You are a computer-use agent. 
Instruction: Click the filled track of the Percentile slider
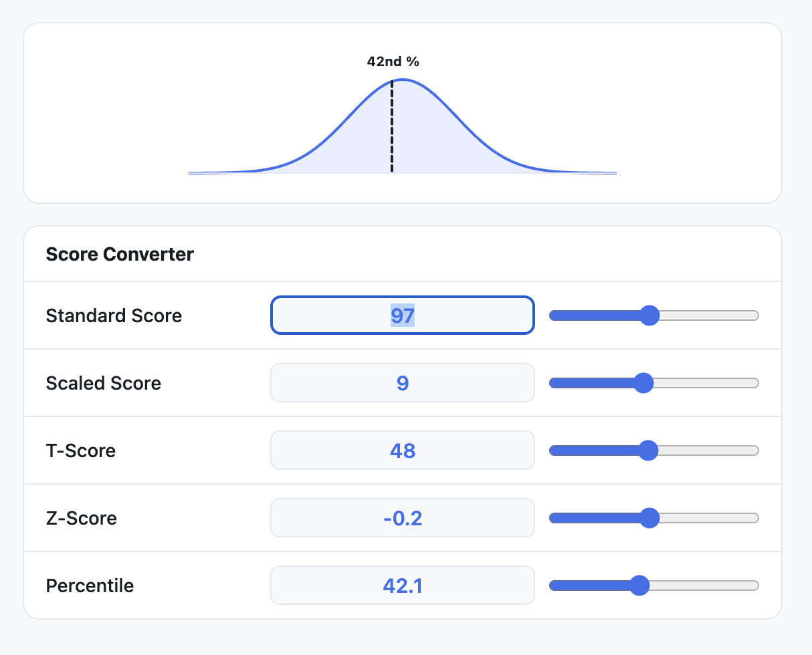[592, 585]
